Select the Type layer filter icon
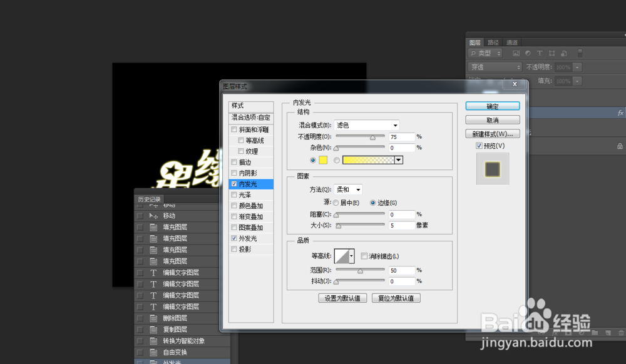Viewport: 626px width, 364px height. (x=540, y=53)
